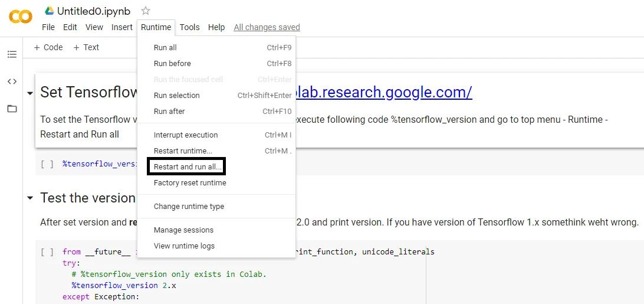Open Manage sessions

pos(216,230)
